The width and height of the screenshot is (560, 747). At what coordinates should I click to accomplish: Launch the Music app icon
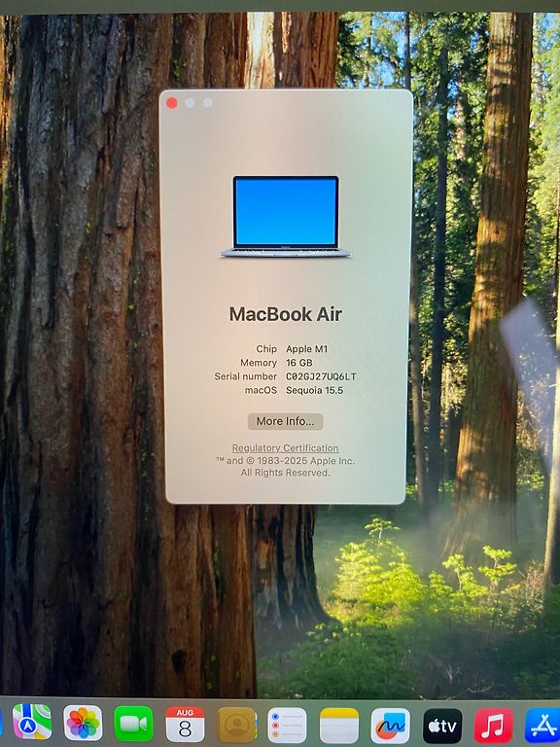[494, 726]
